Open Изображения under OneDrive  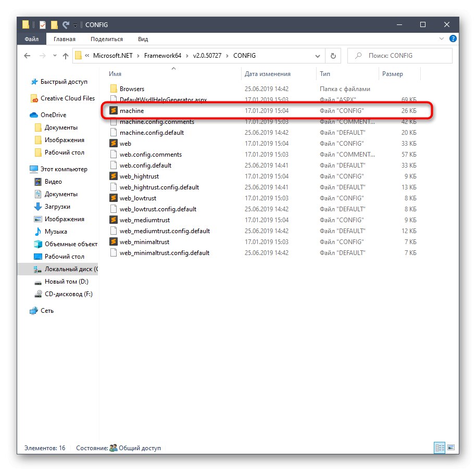click(x=59, y=140)
